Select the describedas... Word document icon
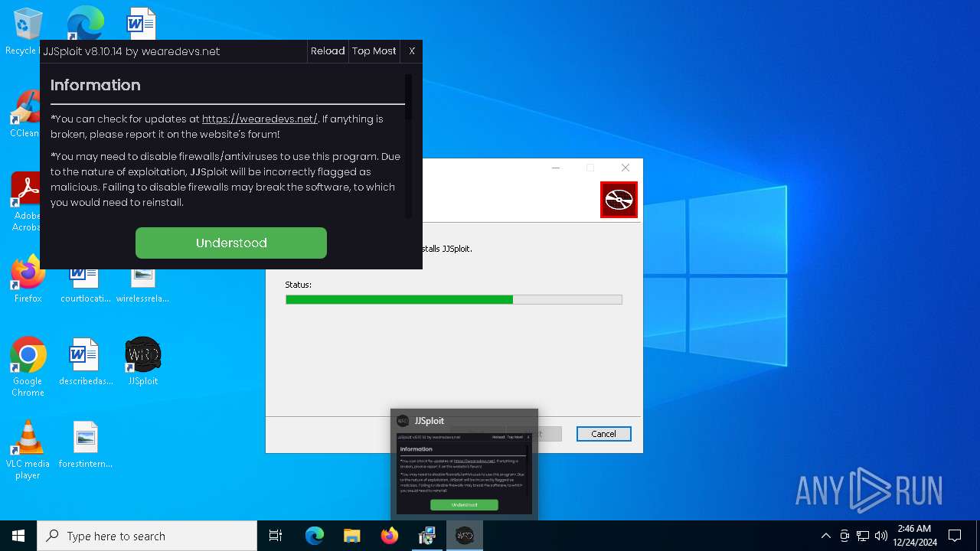The image size is (980, 551). pyautogui.click(x=85, y=362)
